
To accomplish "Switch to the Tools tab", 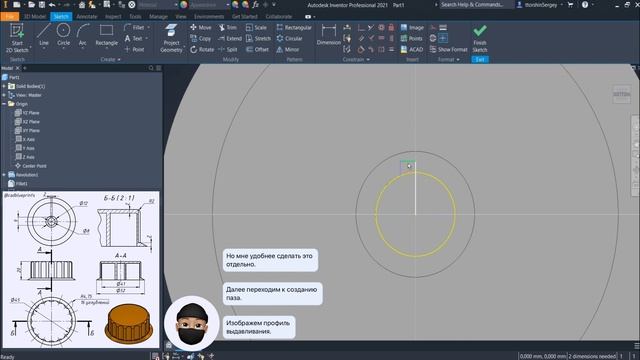I will point(135,17).
